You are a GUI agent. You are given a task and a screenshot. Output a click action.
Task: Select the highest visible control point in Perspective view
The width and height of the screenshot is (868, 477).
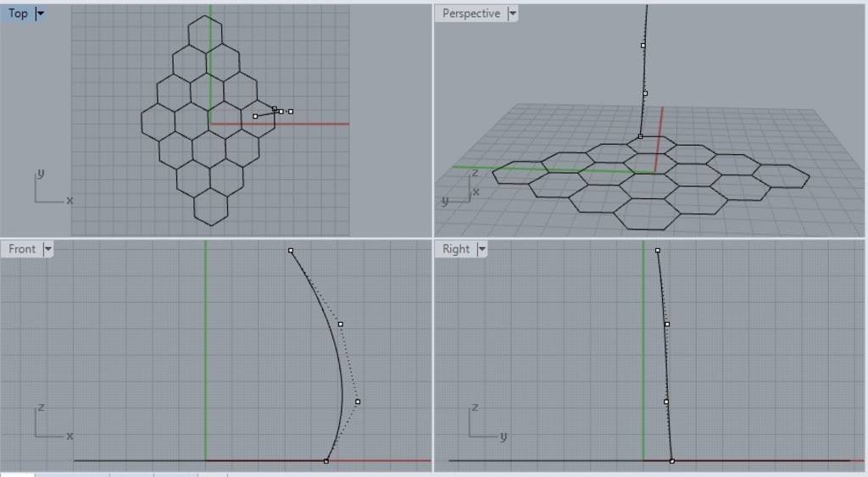click(x=643, y=46)
